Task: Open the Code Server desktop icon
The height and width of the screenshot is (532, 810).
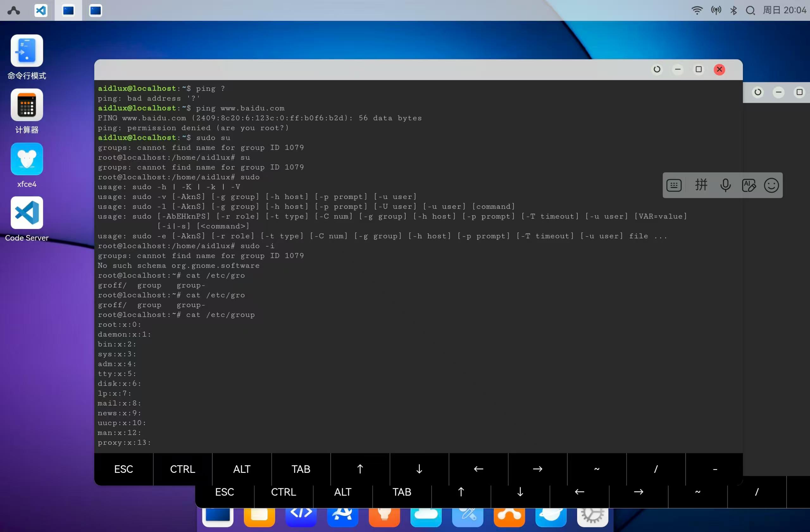Action: click(27, 213)
